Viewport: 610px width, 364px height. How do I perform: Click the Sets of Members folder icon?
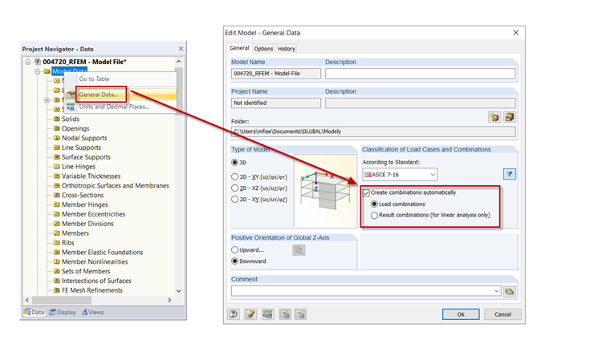tap(57, 271)
